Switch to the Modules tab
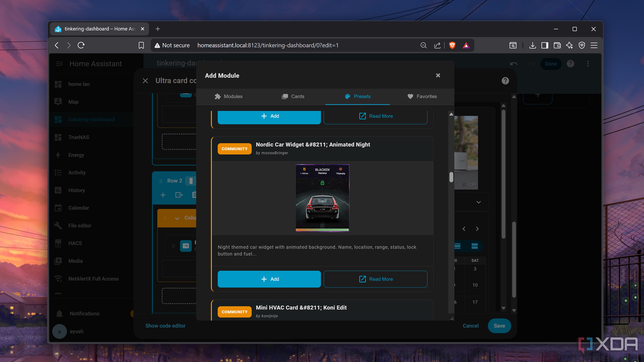 pos(228,96)
